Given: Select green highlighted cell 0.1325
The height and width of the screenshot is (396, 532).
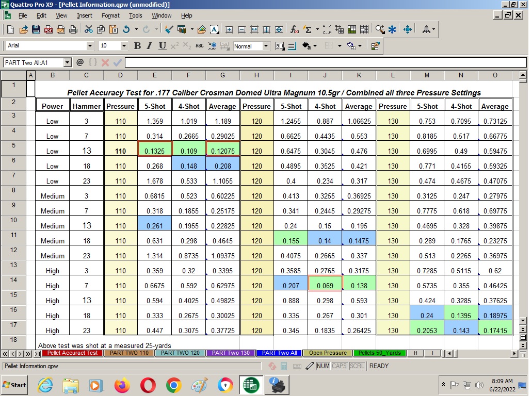Looking at the screenshot, I should [155, 148].
